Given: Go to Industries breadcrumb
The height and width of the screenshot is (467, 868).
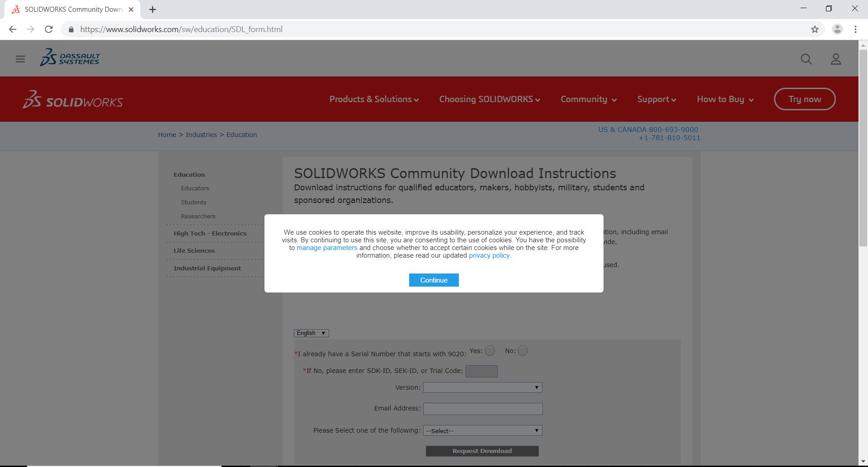Looking at the screenshot, I should pyautogui.click(x=201, y=135).
